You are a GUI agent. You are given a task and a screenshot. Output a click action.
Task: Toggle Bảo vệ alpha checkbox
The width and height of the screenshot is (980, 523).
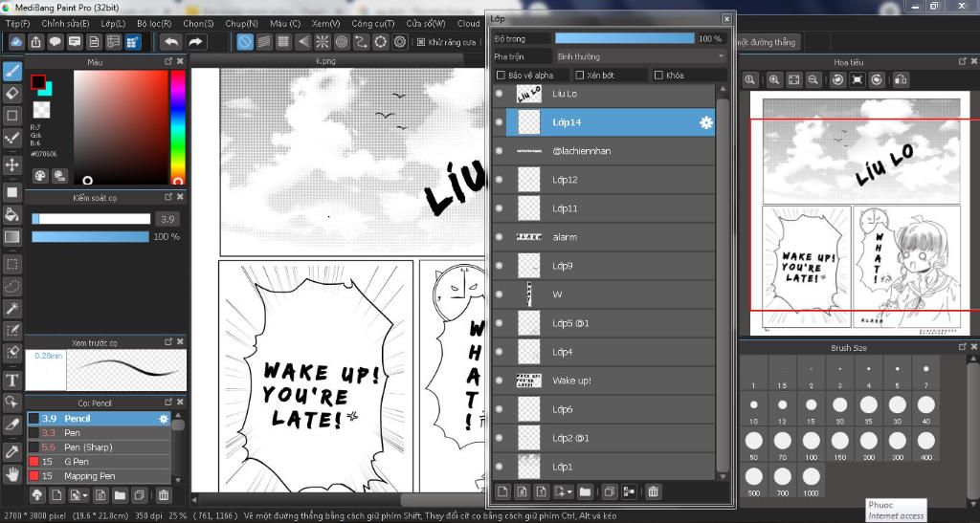pyautogui.click(x=501, y=76)
